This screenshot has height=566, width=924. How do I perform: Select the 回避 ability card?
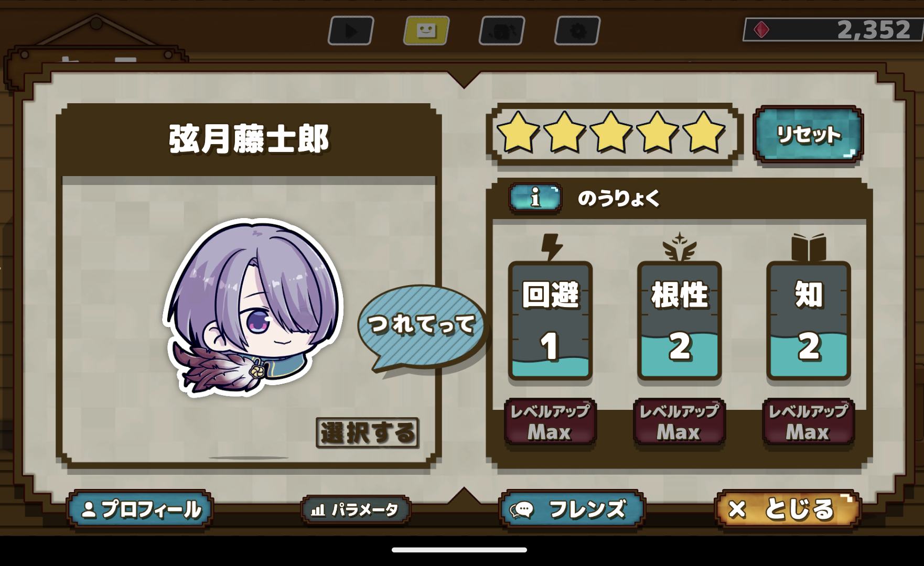(550, 320)
